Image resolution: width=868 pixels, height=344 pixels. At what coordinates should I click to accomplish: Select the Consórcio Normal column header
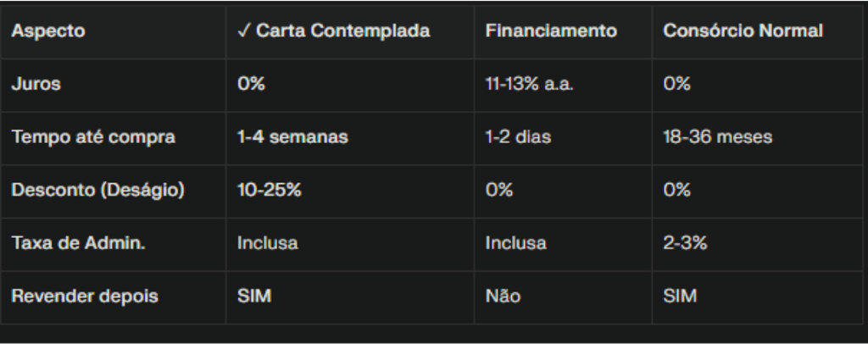coord(743,31)
